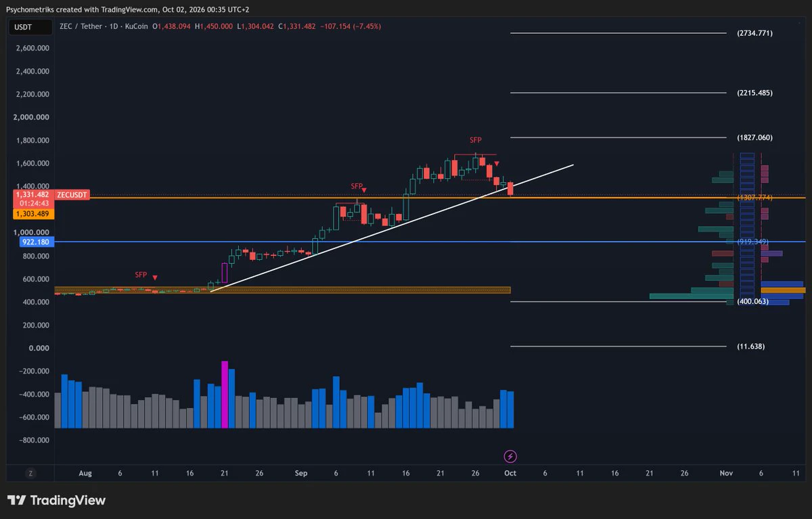
Task: Select the (919.349) level label
Action: click(754, 242)
